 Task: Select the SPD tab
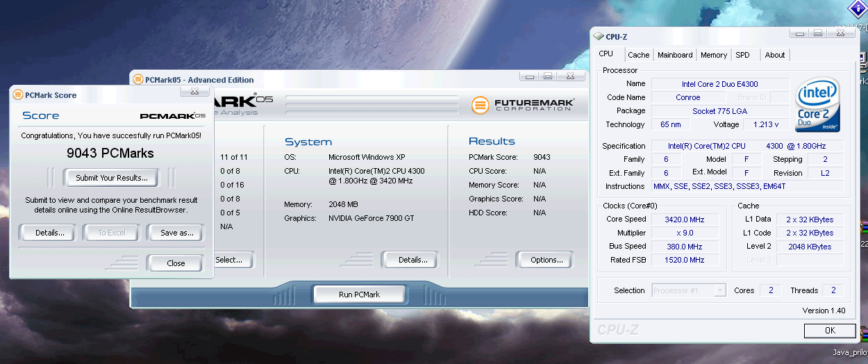[742, 55]
